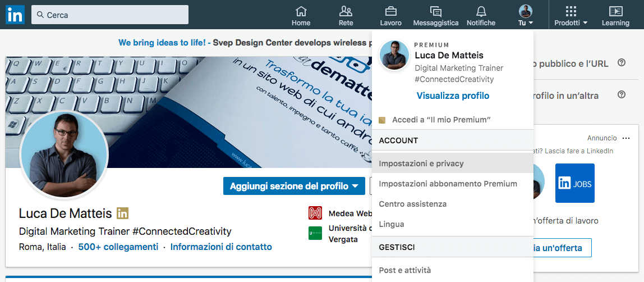Open Aggiungi sezione del profilo dropdown
Image resolution: width=644 pixels, height=282 pixels.
[x=294, y=186]
